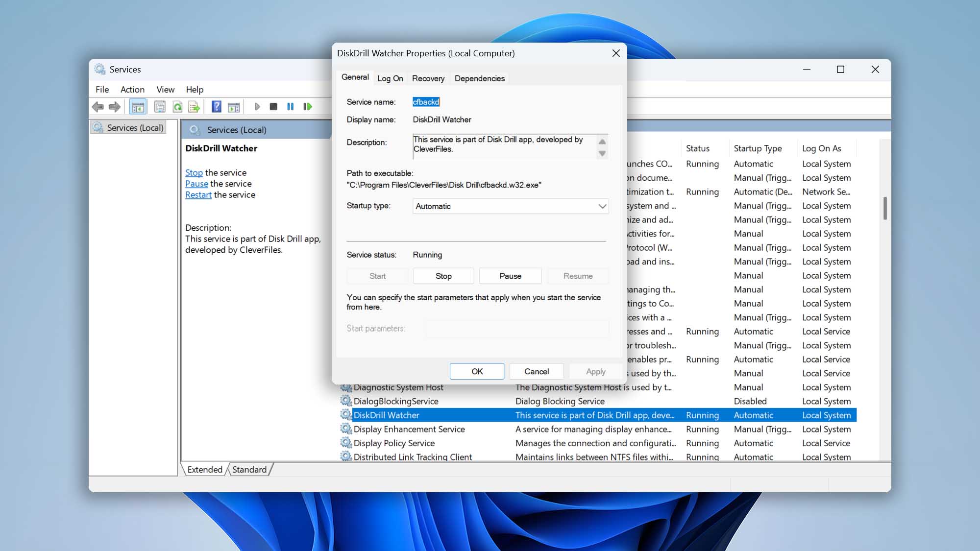Switch to the Extended view tab

click(x=205, y=469)
